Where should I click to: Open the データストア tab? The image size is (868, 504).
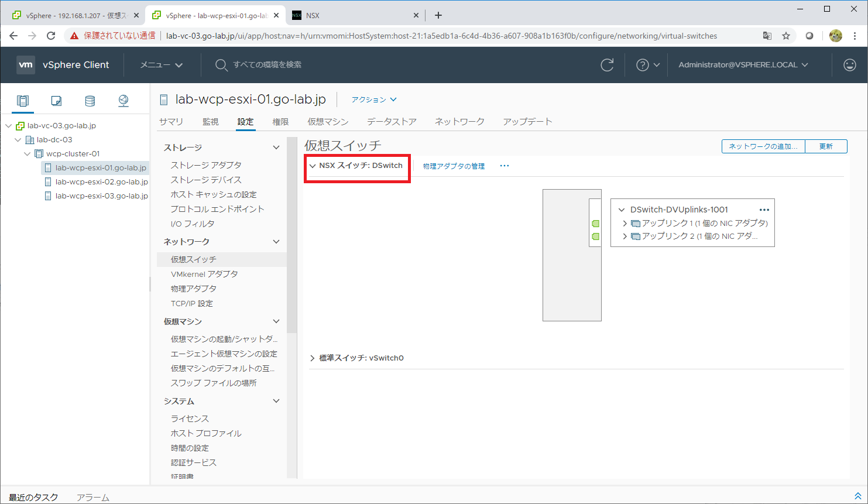click(x=392, y=122)
